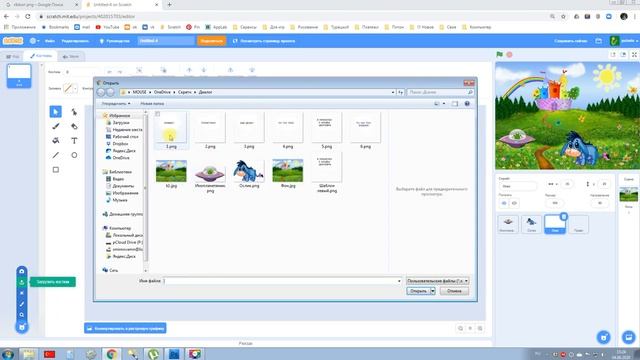This screenshot has width=640, height=360.
Task: Toggle the preview pane icon in dialog
Action: (x=455, y=104)
